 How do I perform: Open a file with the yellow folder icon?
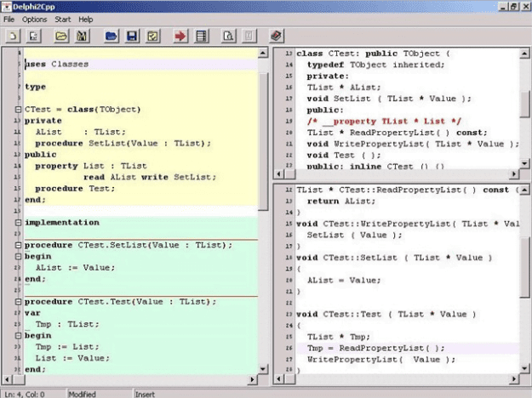pyautogui.click(x=61, y=36)
